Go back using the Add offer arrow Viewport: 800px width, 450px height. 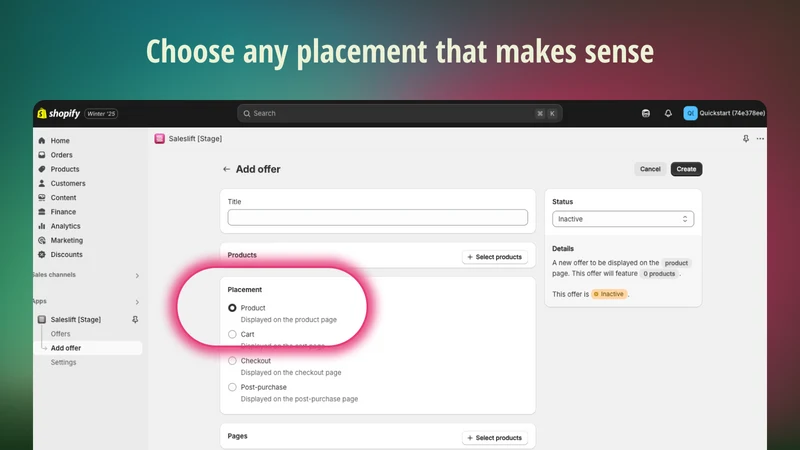click(227, 169)
